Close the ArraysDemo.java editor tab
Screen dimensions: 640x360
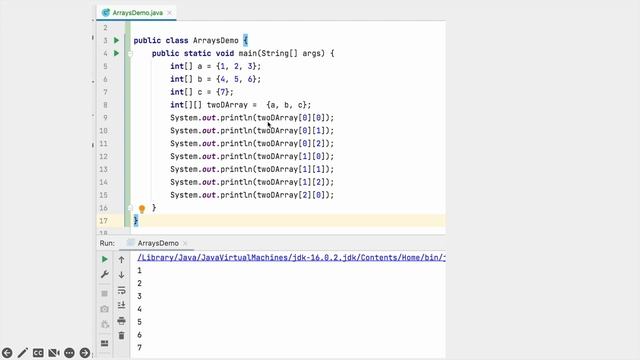[x=170, y=13]
